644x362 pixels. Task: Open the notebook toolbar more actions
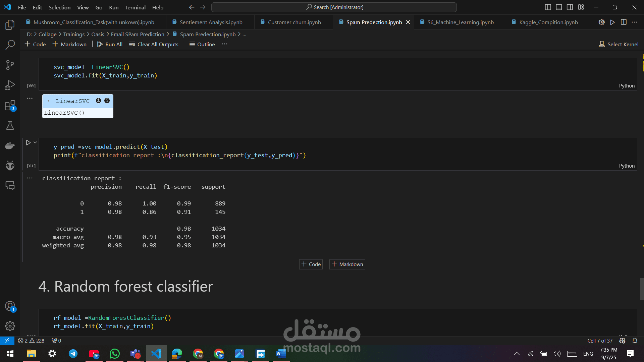(224, 44)
